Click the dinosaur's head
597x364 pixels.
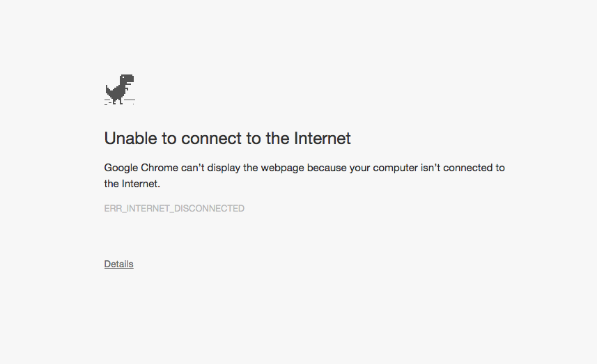(x=127, y=79)
